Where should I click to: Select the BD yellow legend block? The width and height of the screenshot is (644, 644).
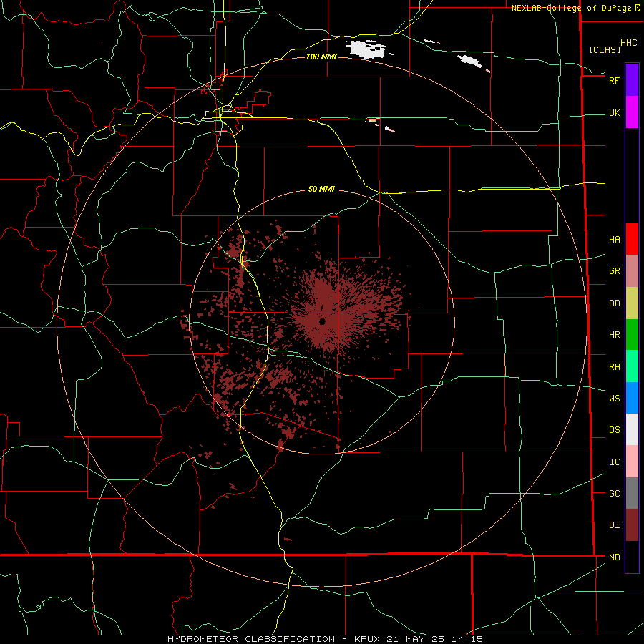(x=632, y=303)
